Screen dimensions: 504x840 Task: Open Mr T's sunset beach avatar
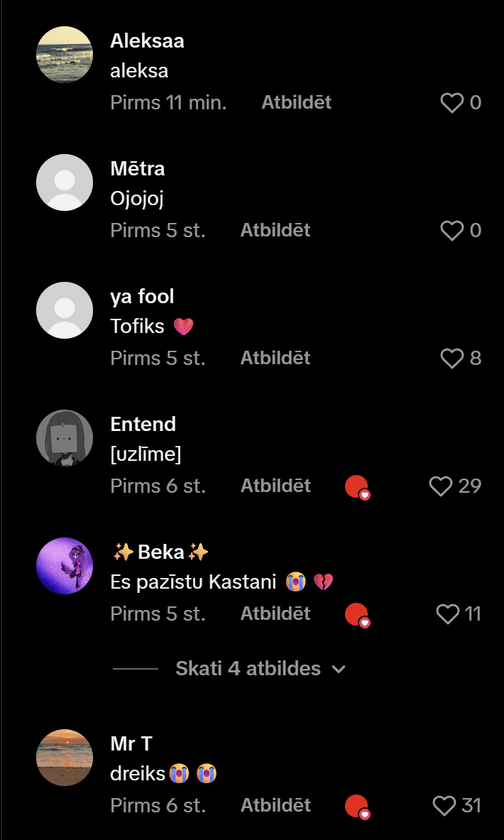click(x=65, y=758)
